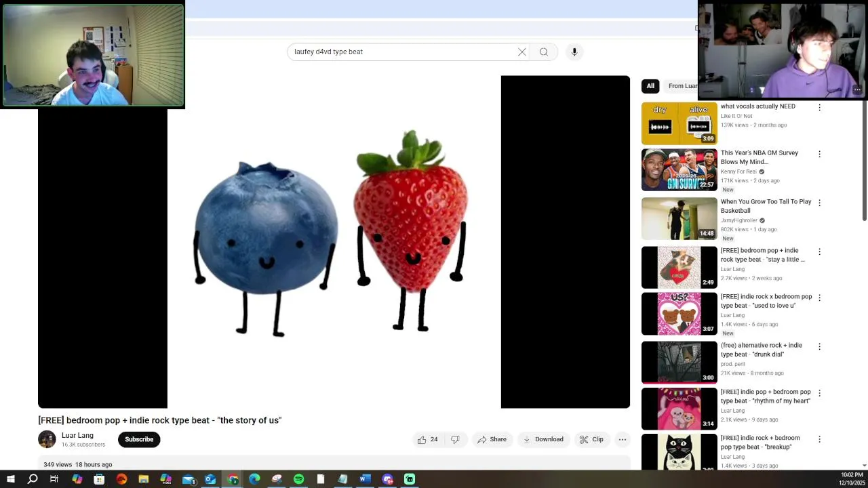Image resolution: width=868 pixels, height=488 pixels.
Task: Click "JxmyHighroller" channel name
Action: coord(739,220)
